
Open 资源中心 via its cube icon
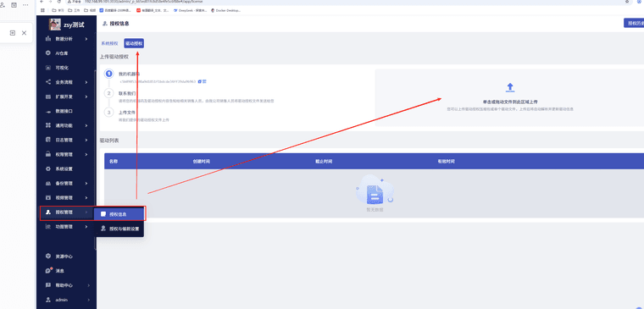[48, 257]
